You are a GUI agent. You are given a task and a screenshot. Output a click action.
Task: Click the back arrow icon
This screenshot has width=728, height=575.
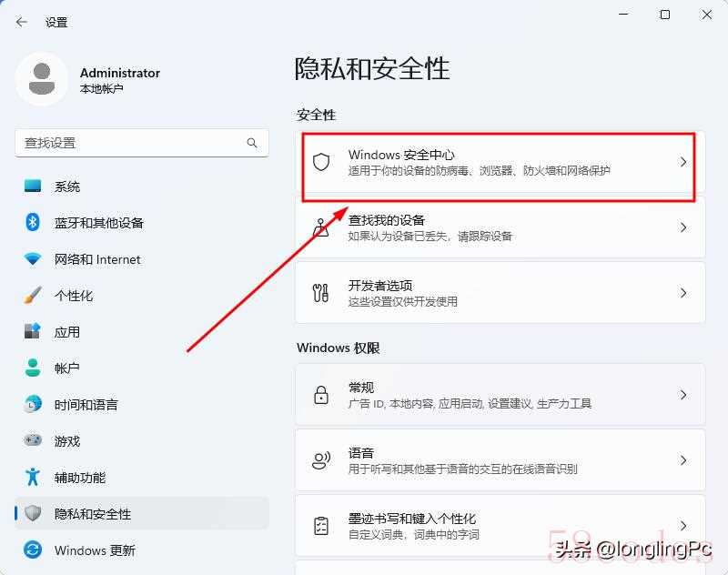click(x=21, y=22)
